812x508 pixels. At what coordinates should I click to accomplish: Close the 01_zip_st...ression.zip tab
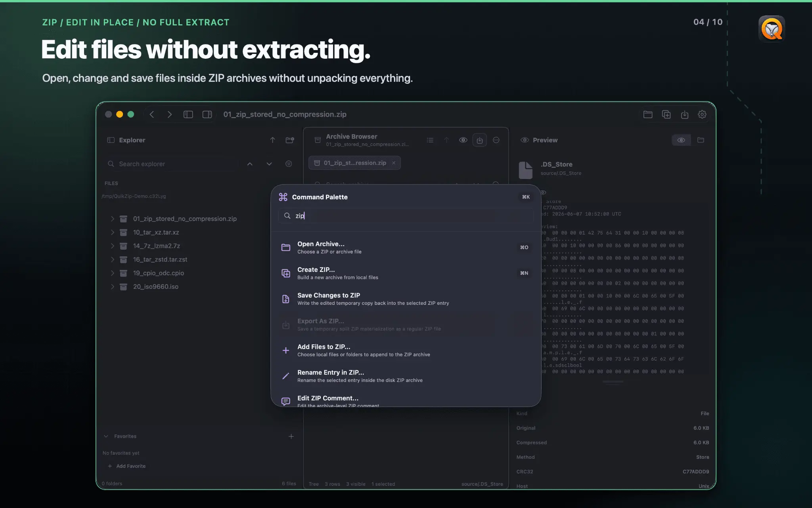(394, 163)
